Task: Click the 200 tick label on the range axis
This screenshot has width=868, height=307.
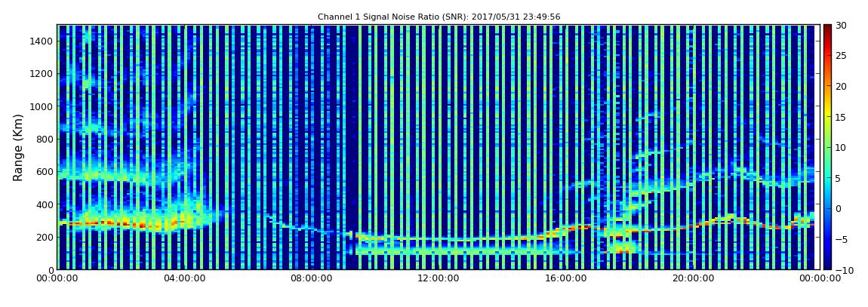Action: click(x=45, y=238)
